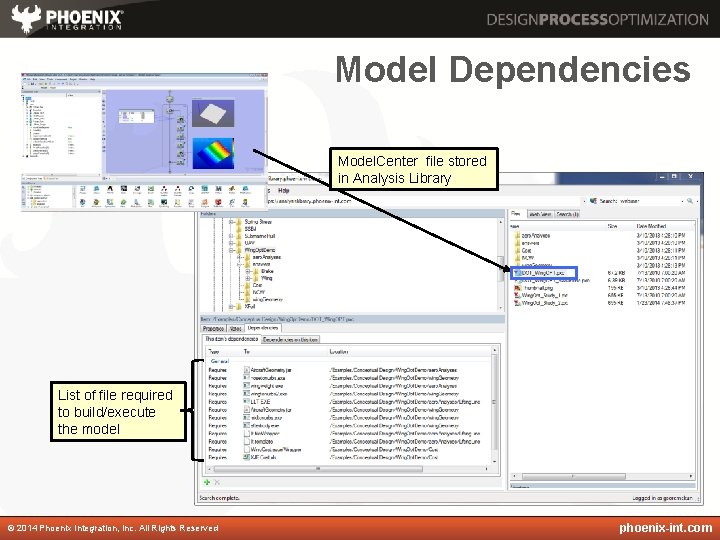The height and width of the screenshot is (540, 720).
Task: Click the Phoenix Integration logo in slide header
Action: [x=67, y=19]
